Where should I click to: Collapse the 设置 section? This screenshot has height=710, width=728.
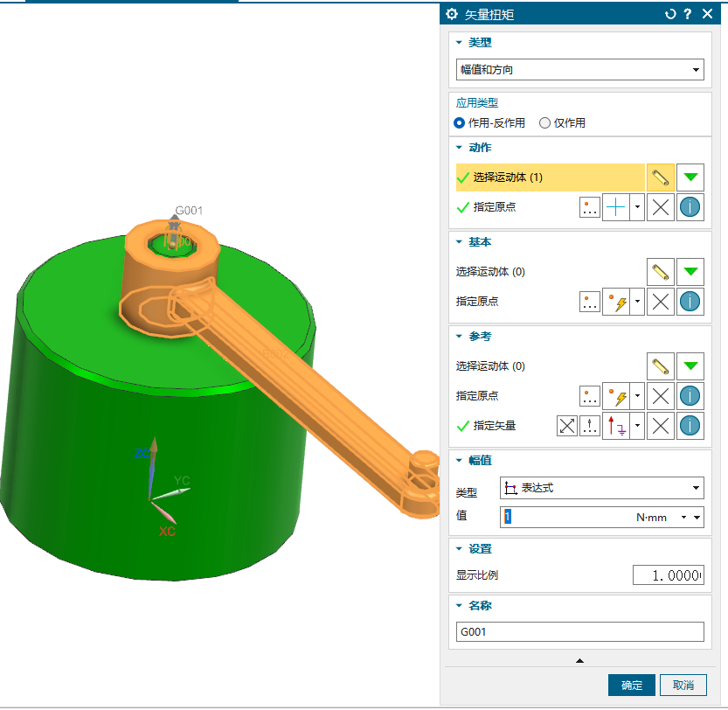point(459,549)
